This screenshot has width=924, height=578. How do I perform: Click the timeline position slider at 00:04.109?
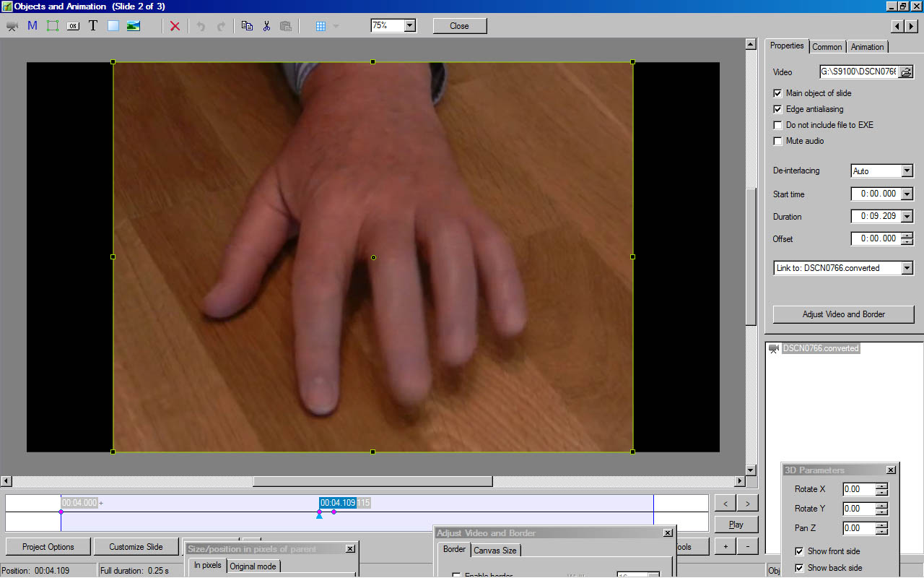[319, 515]
